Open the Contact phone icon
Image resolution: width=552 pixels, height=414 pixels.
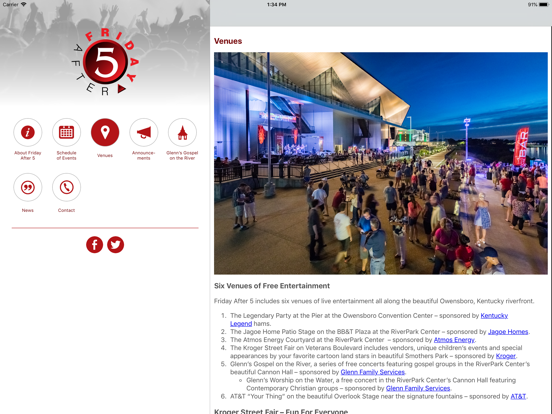66,187
